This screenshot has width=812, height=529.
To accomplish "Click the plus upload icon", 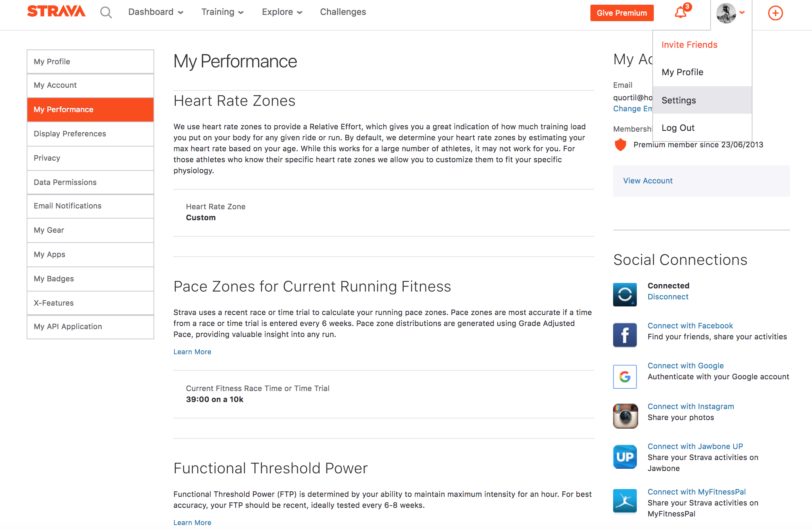I will [775, 13].
